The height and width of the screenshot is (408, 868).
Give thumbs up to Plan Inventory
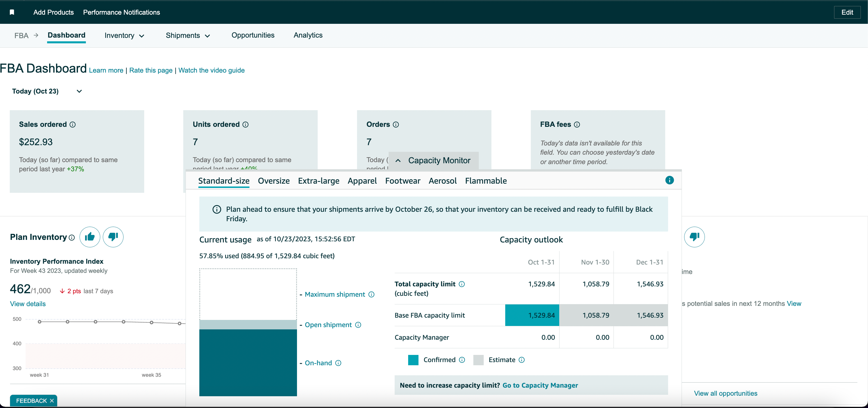90,237
